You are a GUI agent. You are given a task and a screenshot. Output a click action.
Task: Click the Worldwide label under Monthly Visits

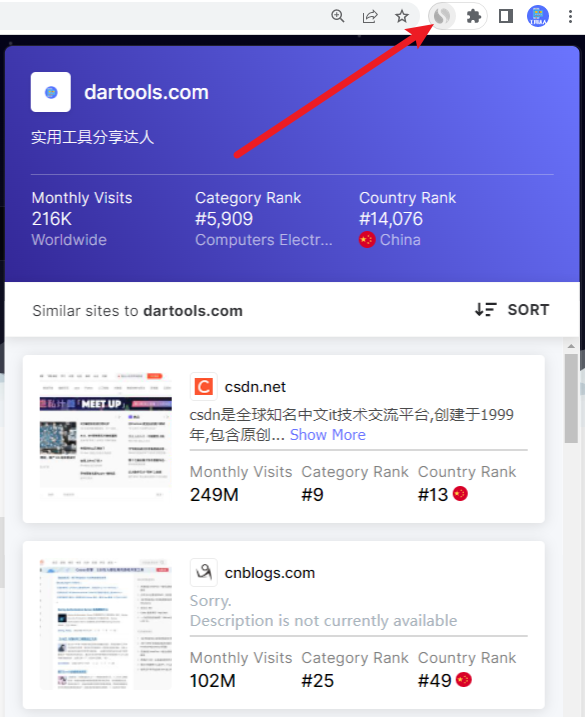69,240
